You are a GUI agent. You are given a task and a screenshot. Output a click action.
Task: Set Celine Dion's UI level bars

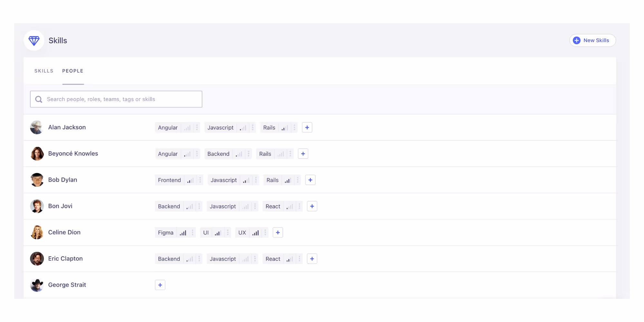pyautogui.click(x=218, y=233)
